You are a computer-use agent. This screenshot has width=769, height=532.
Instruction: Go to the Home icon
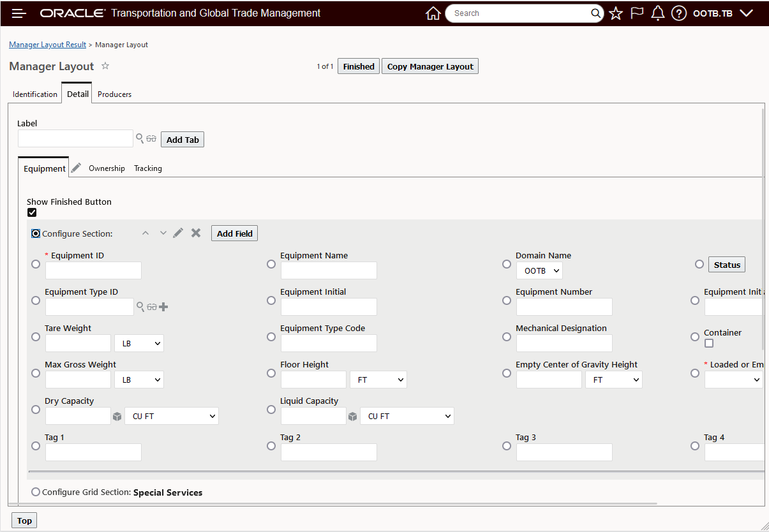(x=433, y=13)
